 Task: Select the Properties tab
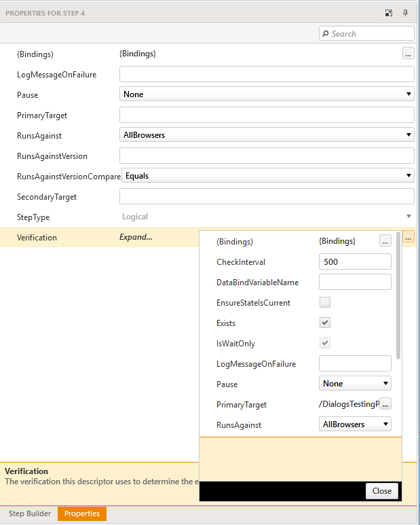(81, 513)
